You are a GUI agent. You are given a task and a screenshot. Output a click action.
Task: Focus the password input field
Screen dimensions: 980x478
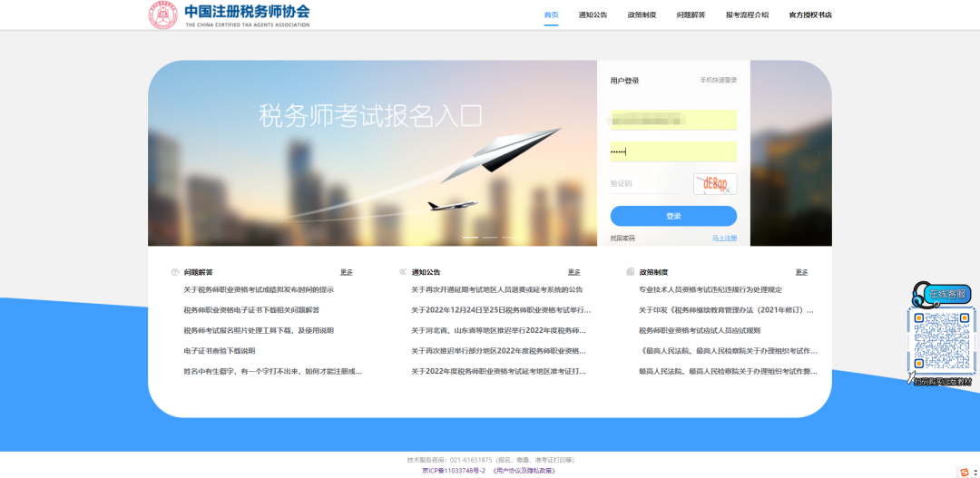[673, 151]
